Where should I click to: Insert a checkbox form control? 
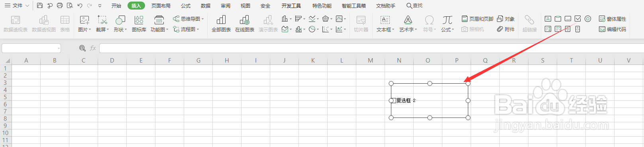pos(578,19)
